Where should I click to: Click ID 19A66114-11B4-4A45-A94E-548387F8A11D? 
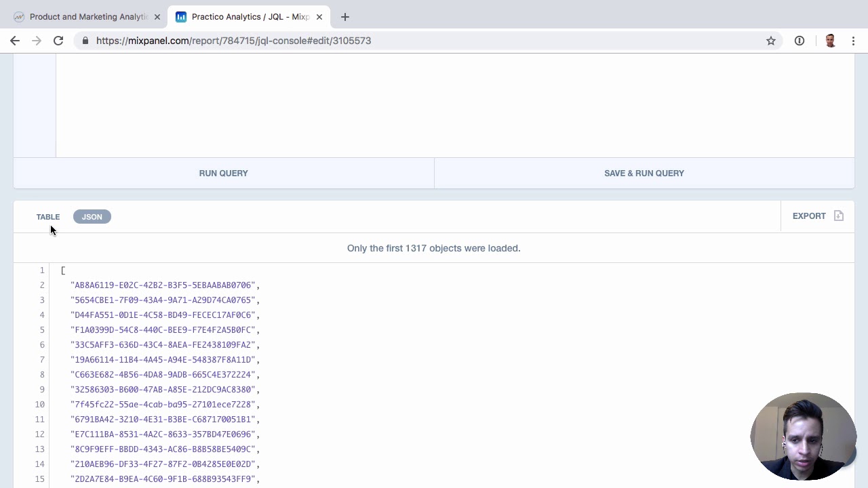(163, 360)
